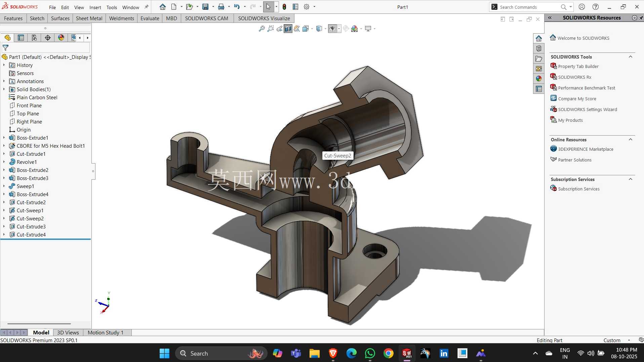Open the PropertyManager tab icon
The image size is (644, 362).
pos(21,38)
